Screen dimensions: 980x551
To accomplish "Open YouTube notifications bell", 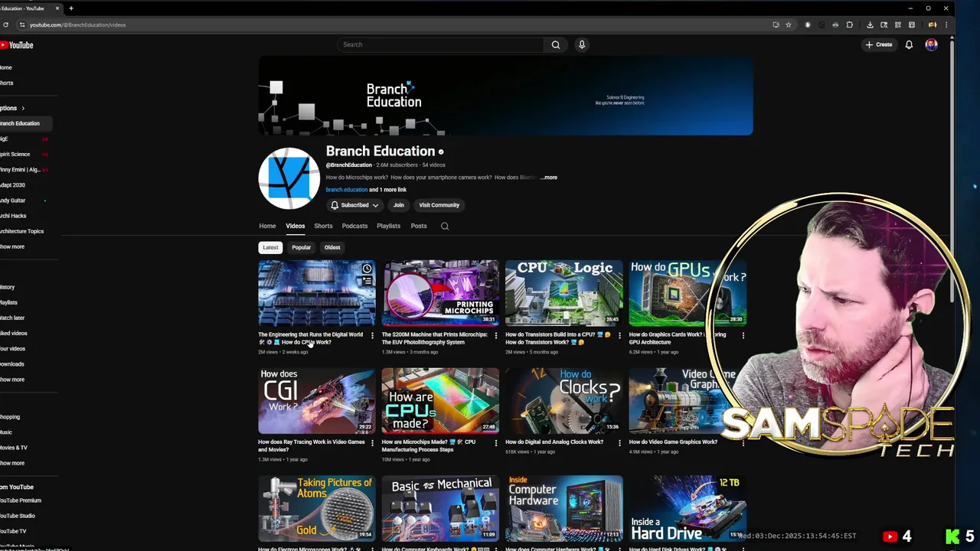I will pyautogui.click(x=909, y=44).
